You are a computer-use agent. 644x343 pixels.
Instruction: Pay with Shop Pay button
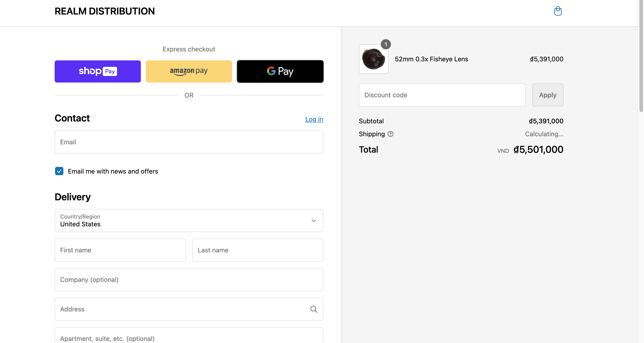[x=97, y=71]
